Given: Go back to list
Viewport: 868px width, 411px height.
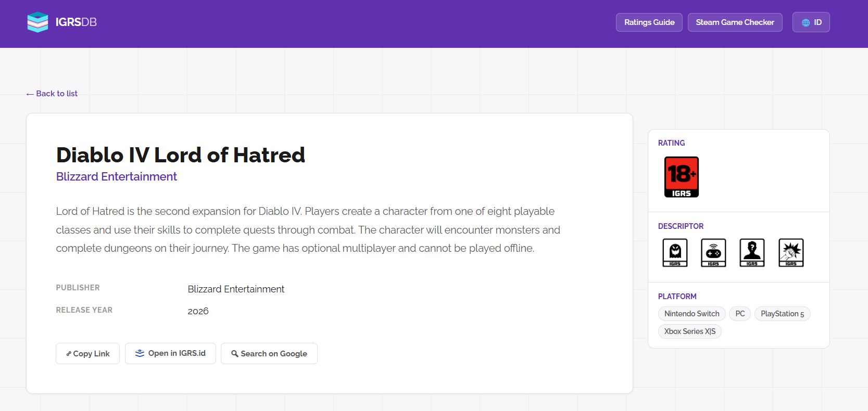Looking at the screenshot, I should click(x=52, y=94).
